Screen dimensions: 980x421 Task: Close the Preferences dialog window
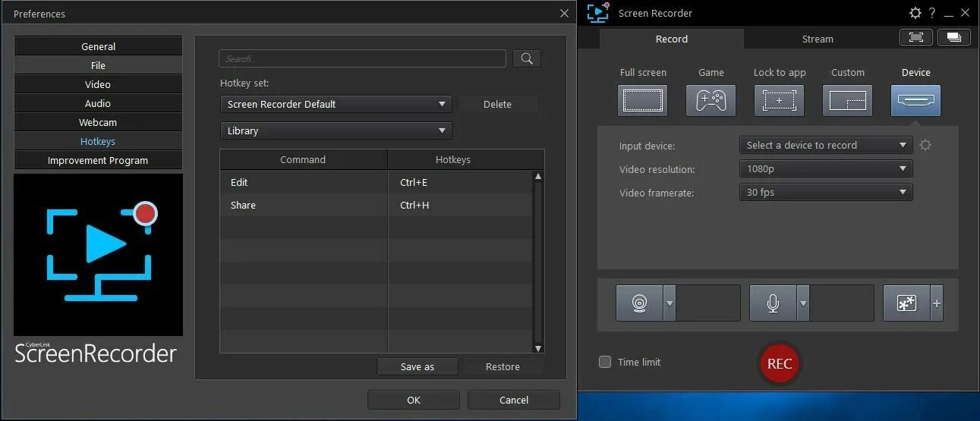(564, 13)
